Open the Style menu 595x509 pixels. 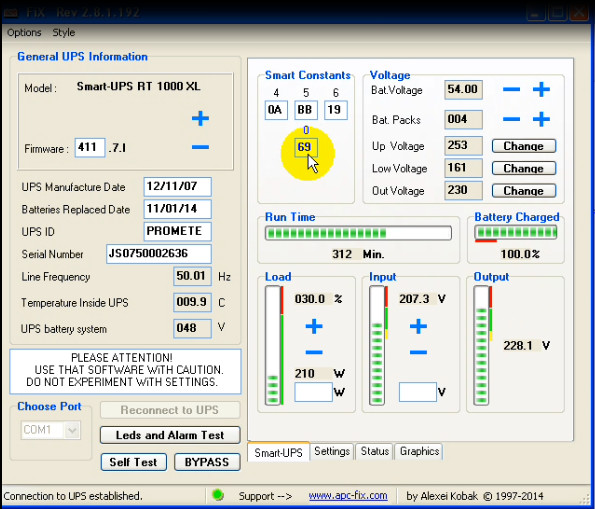point(63,33)
